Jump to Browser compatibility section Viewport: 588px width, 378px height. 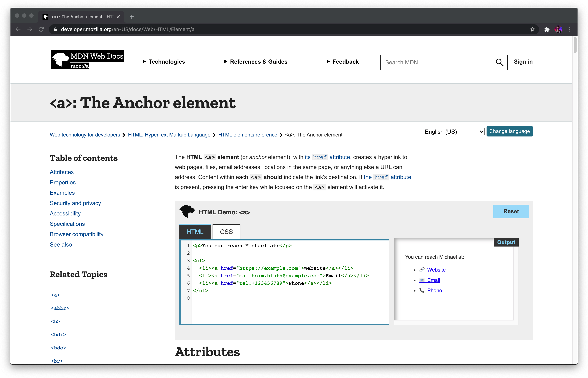point(77,234)
